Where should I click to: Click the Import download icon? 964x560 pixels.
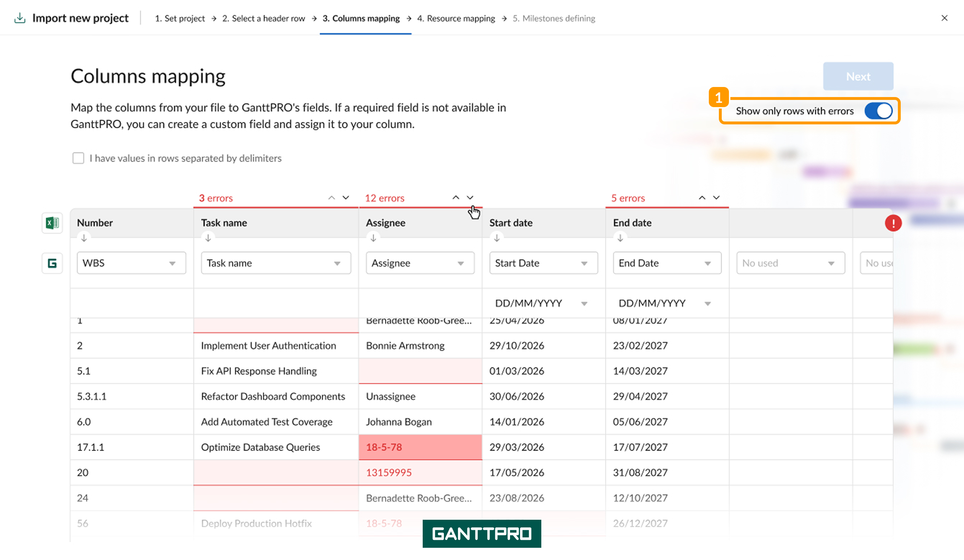pyautogui.click(x=19, y=18)
